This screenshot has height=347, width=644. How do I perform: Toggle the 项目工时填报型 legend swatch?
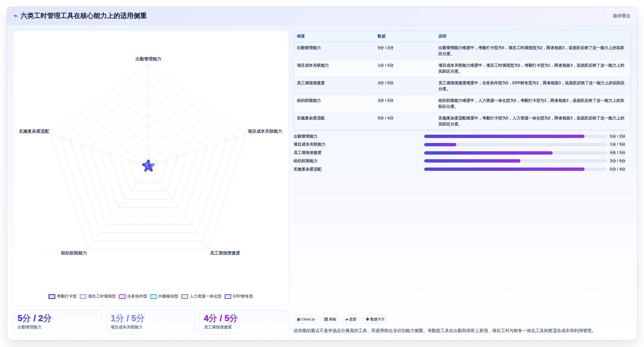click(x=83, y=297)
